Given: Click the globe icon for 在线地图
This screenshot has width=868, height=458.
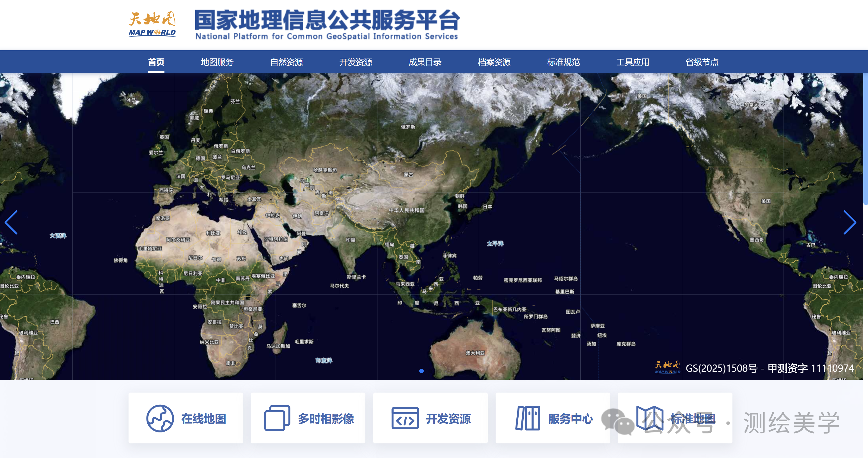Looking at the screenshot, I should pos(160,418).
